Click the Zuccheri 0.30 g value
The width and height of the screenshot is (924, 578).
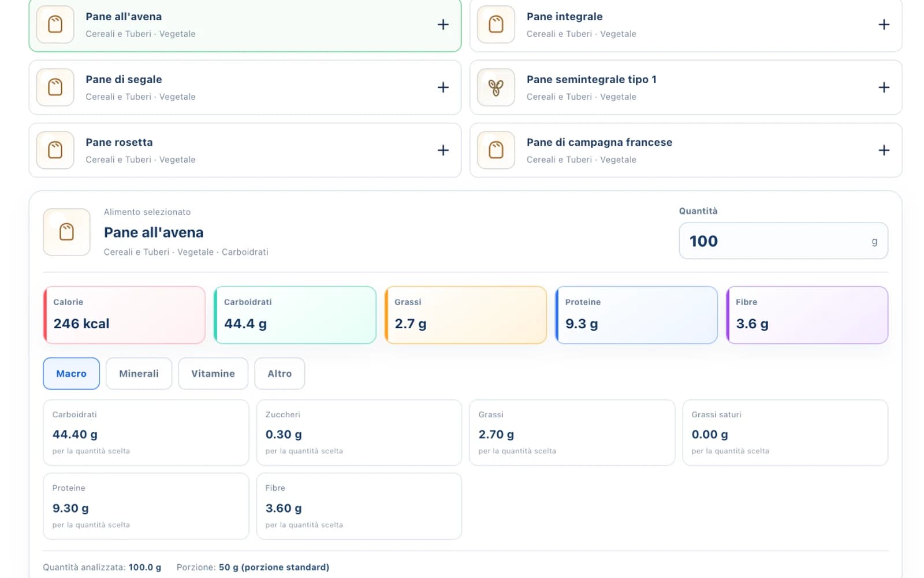(284, 434)
